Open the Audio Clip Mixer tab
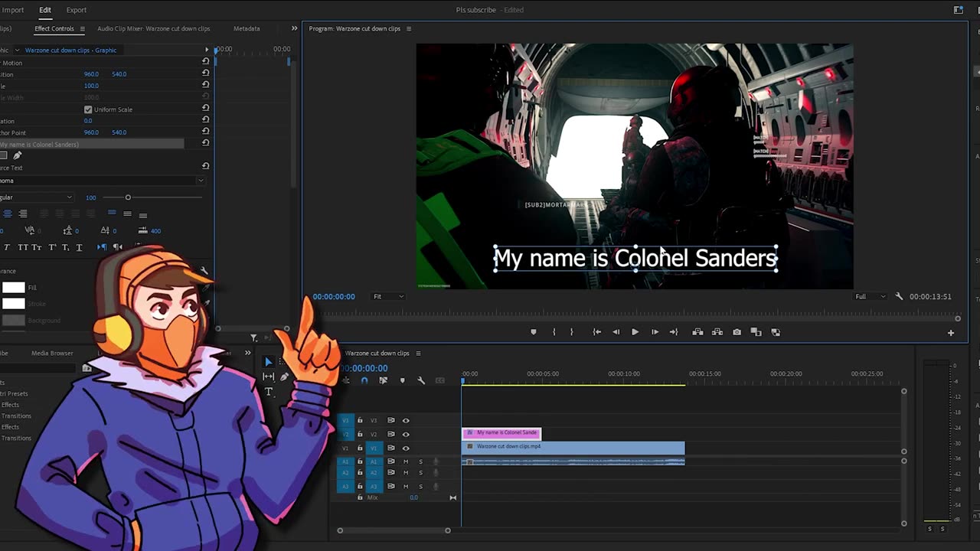This screenshot has width=980, height=551. point(153,28)
